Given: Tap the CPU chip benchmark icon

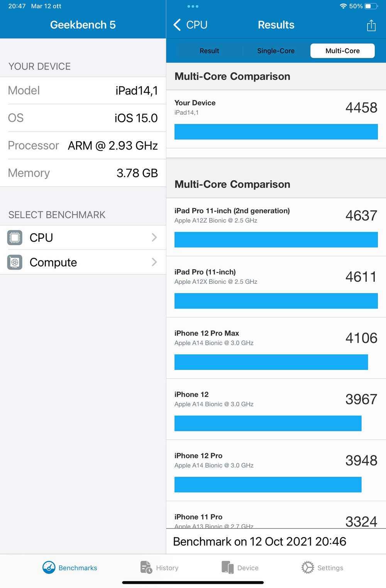Looking at the screenshot, I should [15, 237].
